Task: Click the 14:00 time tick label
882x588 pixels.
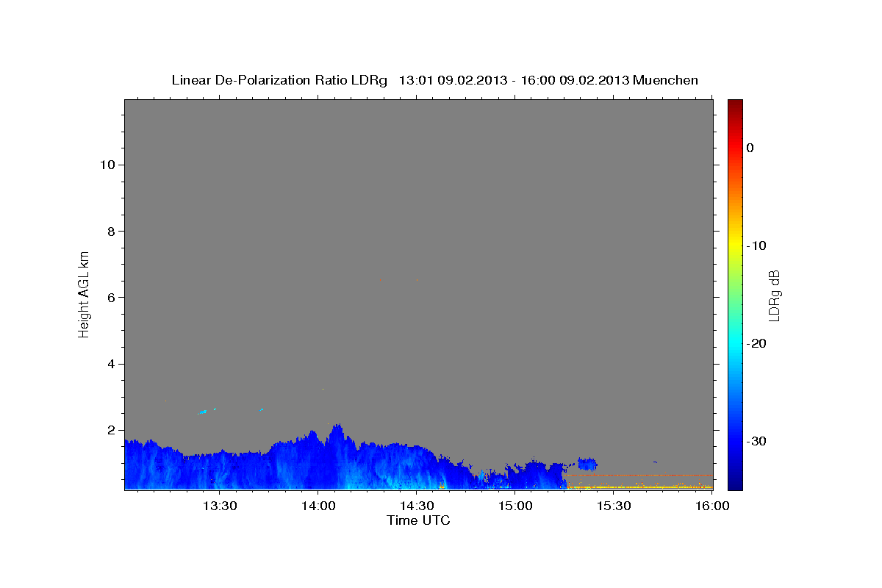Action: [318, 506]
